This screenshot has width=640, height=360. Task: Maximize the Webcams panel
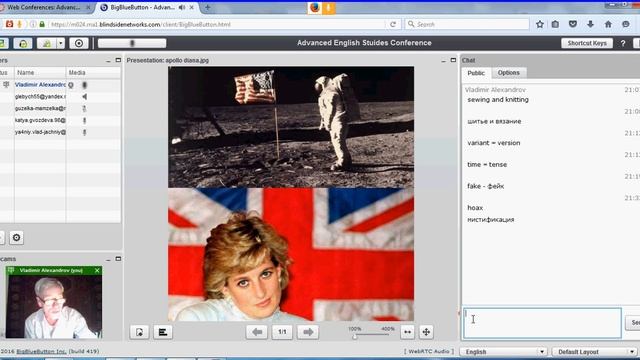118,259
